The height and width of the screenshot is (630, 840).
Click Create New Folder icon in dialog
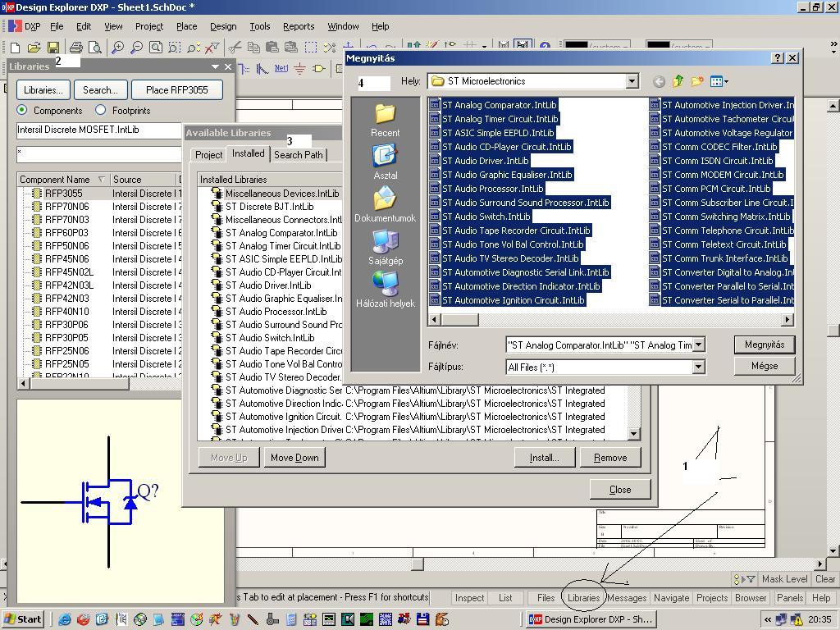click(x=697, y=81)
